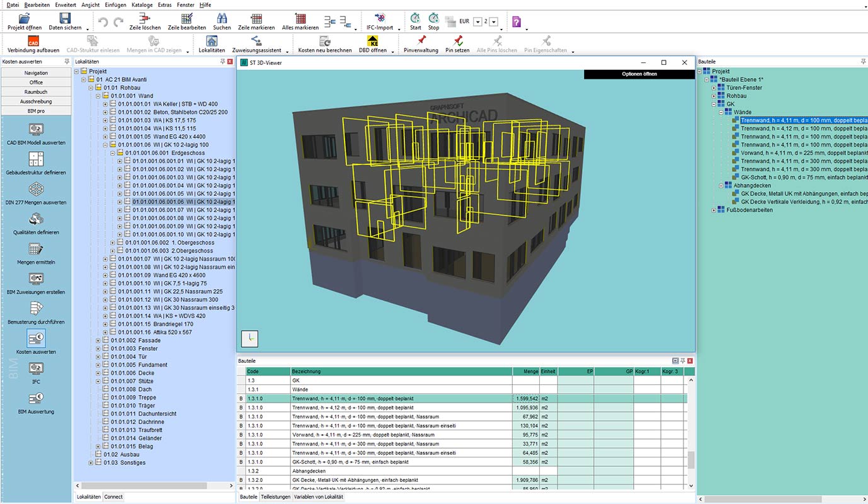Screen dimensions: 868x504
Task: Switch to the Connect tab
Action: click(113, 497)
